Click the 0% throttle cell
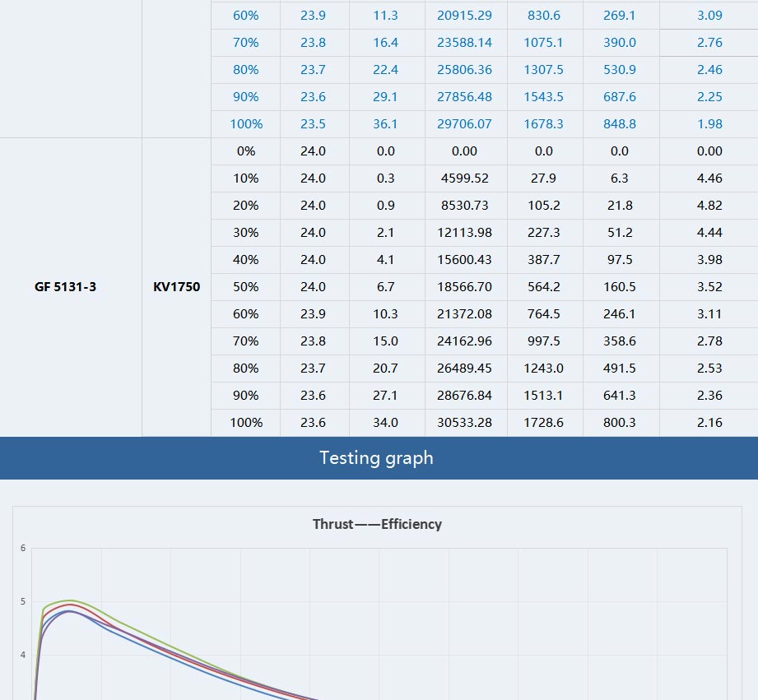The height and width of the screenshot is (700, 758). (x=245, y=151)
